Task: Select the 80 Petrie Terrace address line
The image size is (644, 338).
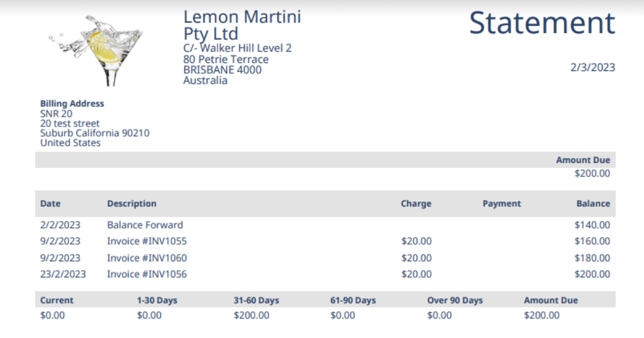Action: tap(226, 59)
